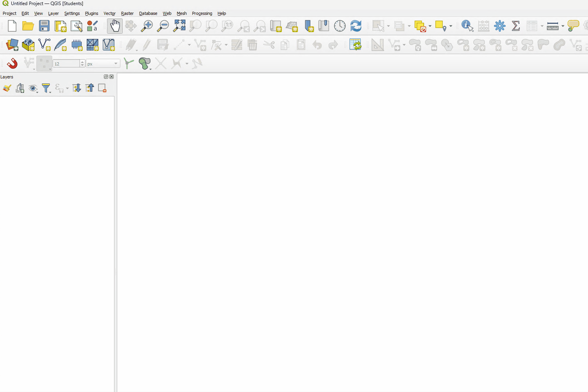Click the Zoom Full extent icon

[179, 26]
